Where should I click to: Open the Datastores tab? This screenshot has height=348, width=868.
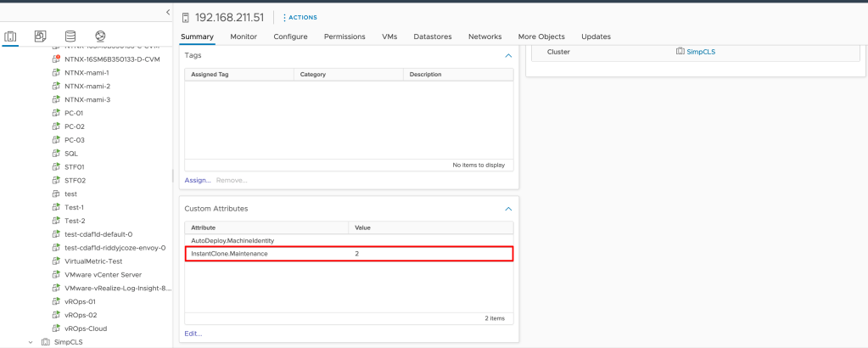[x=432, y=36]
